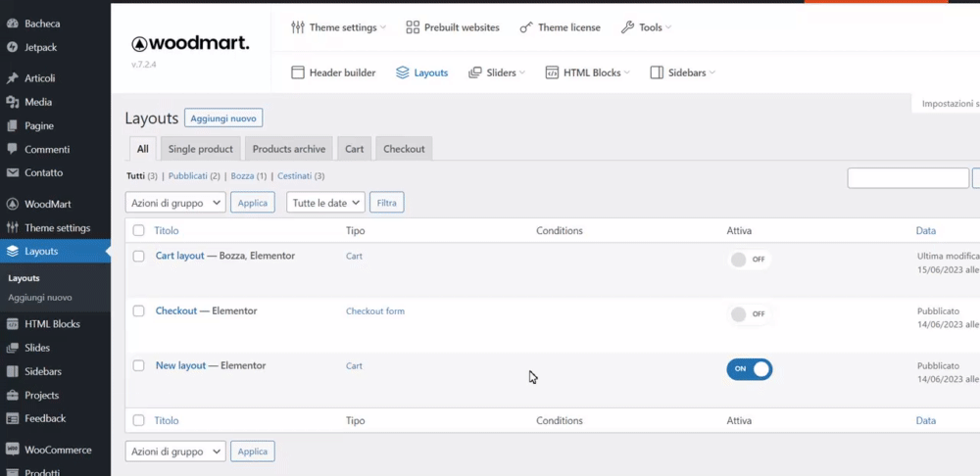Click the Slides icon in sidebar
Image resolution: width=980 pixels, height=476 pixels.
coord(12,348)
